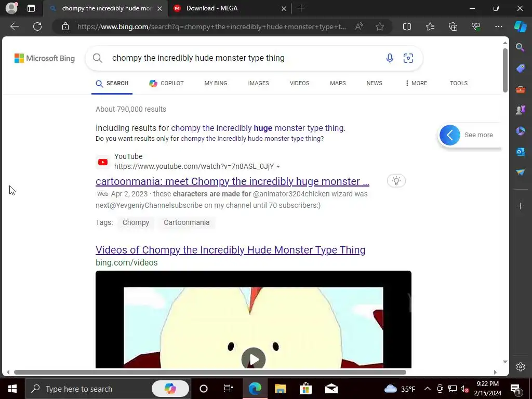Go to Microsoft Bing home logo
The height and width of the screenshot is (399, 532).
pos(45,58)
